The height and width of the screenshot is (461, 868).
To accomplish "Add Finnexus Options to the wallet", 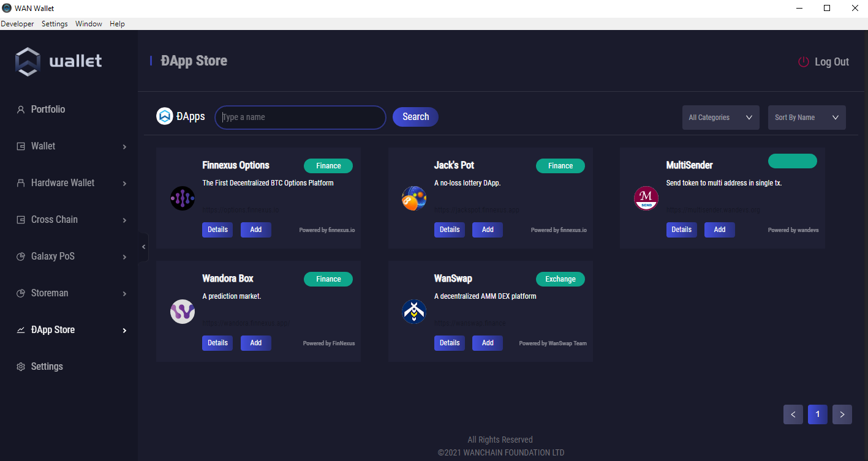I will (x=256, y=230).
